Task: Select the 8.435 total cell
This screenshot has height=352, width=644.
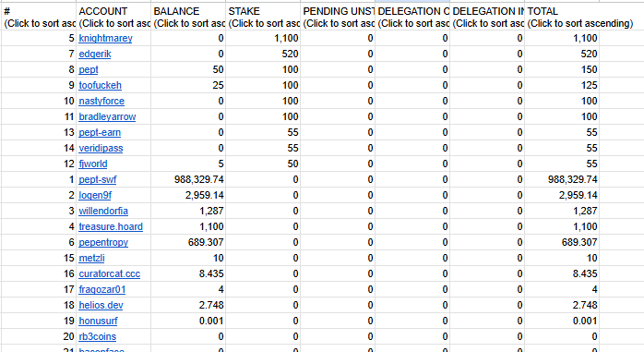Action: pos(562,273)
